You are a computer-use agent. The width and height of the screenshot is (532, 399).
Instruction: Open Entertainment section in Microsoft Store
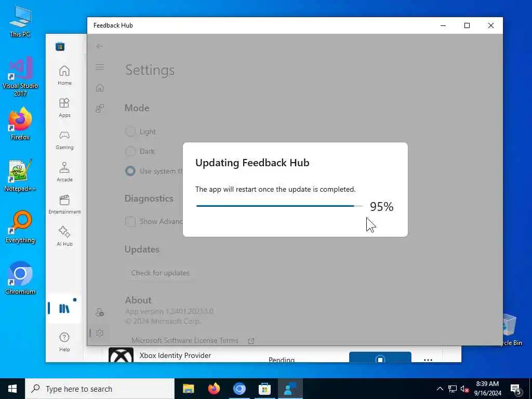(x=64, y=204)
